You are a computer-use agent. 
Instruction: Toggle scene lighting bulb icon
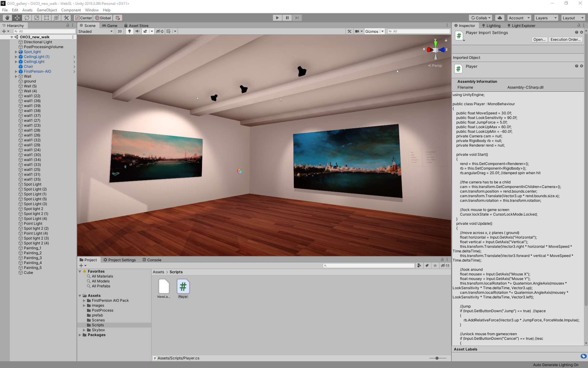[130, 31]
